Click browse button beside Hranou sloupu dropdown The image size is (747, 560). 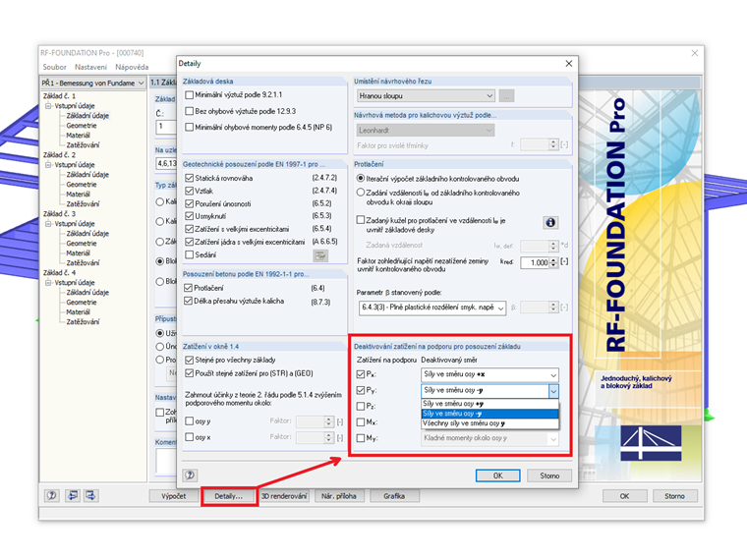coord(506,96)
